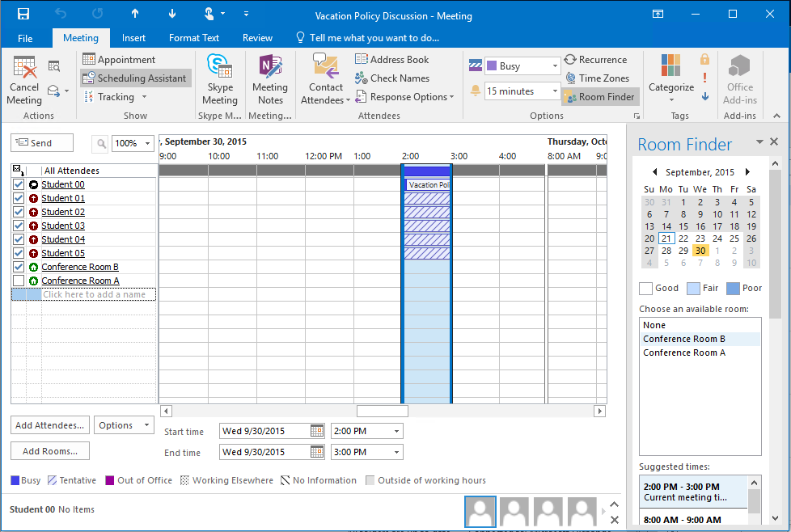This screenshot has height=532, width=791.
Task: Check the Conference Room A checkbox
Action: click(19, 281)
